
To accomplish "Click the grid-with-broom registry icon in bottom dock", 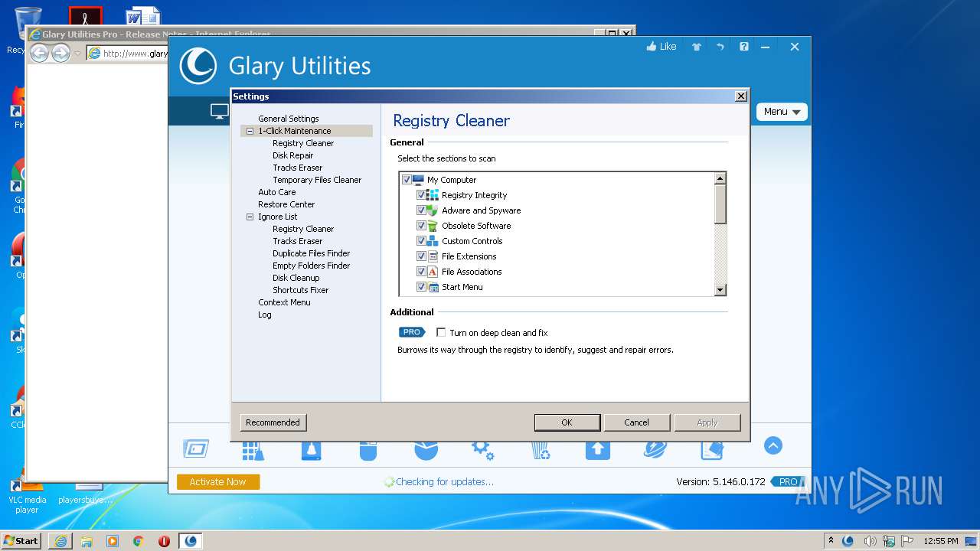I will 253,451.
